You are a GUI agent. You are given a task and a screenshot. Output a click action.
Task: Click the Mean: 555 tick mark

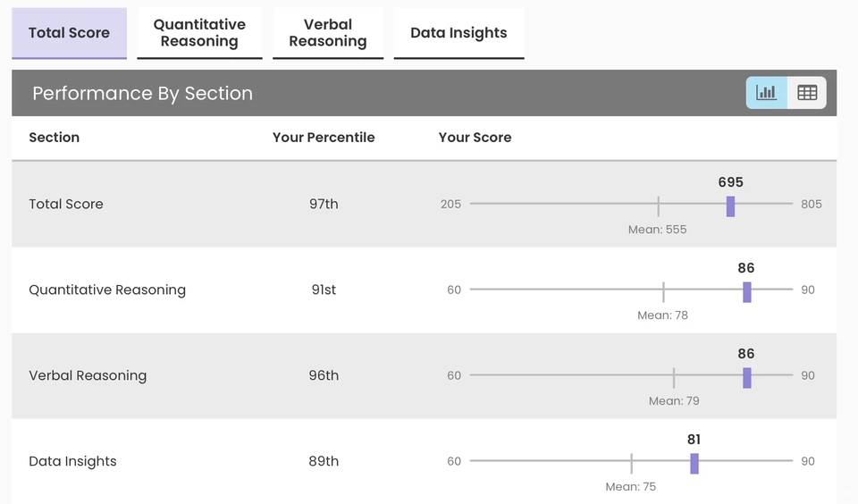[659, 206]
